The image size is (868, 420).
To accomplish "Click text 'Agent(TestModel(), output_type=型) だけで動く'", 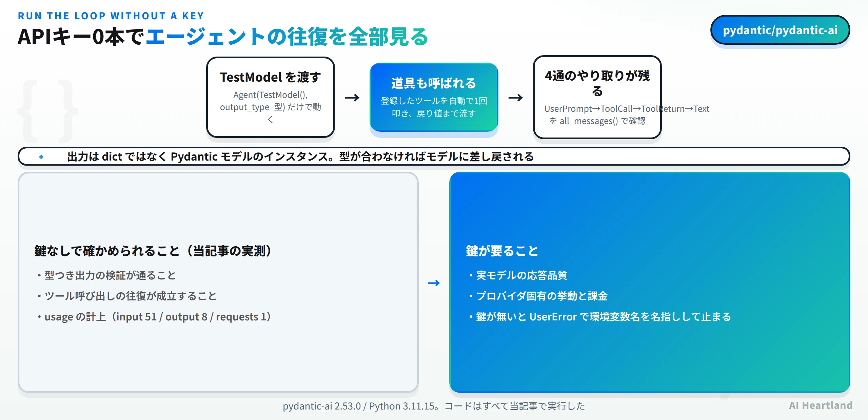I will click(x=271, y=107).
